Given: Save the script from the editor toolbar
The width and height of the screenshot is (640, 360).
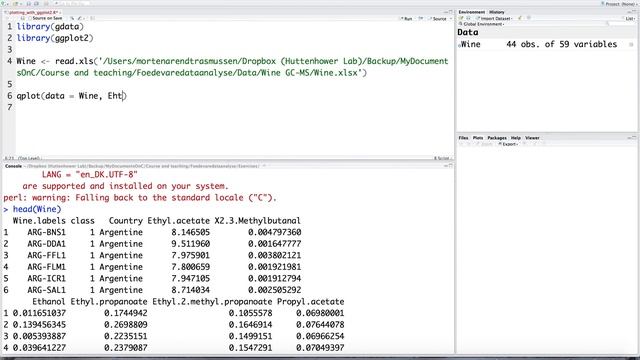Looking at the screenshot, I should [x=22, y=18].
